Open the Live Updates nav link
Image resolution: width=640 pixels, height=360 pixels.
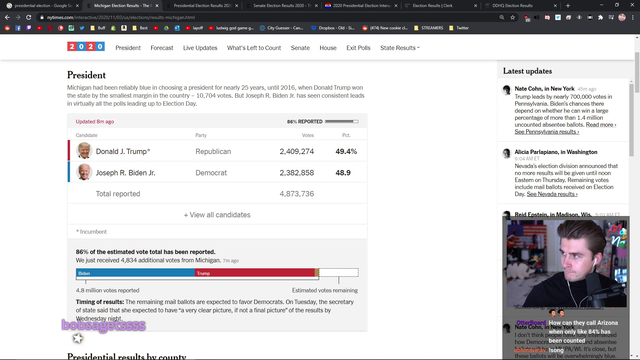click(200, 48)
